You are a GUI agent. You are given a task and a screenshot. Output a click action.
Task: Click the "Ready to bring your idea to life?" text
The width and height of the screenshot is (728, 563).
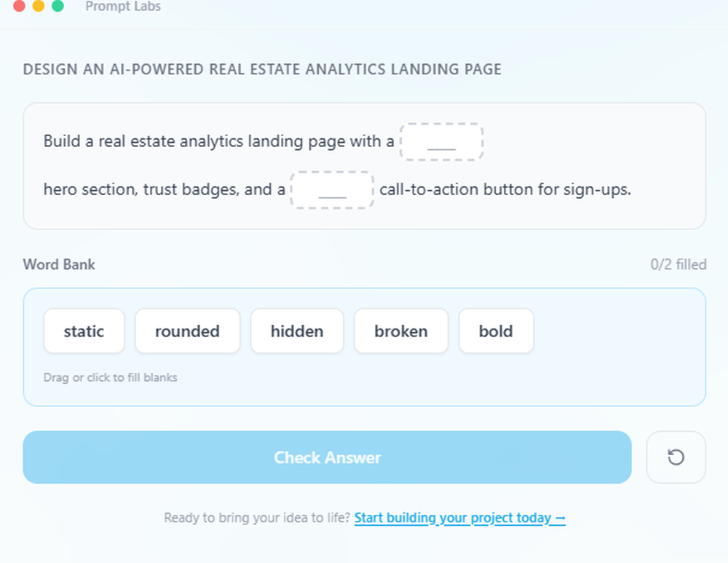(257, 519)
